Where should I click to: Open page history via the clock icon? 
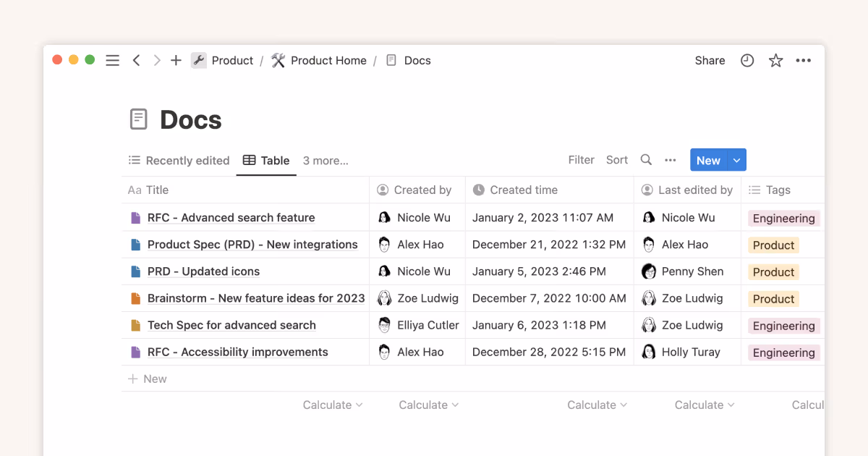(746, 60)
